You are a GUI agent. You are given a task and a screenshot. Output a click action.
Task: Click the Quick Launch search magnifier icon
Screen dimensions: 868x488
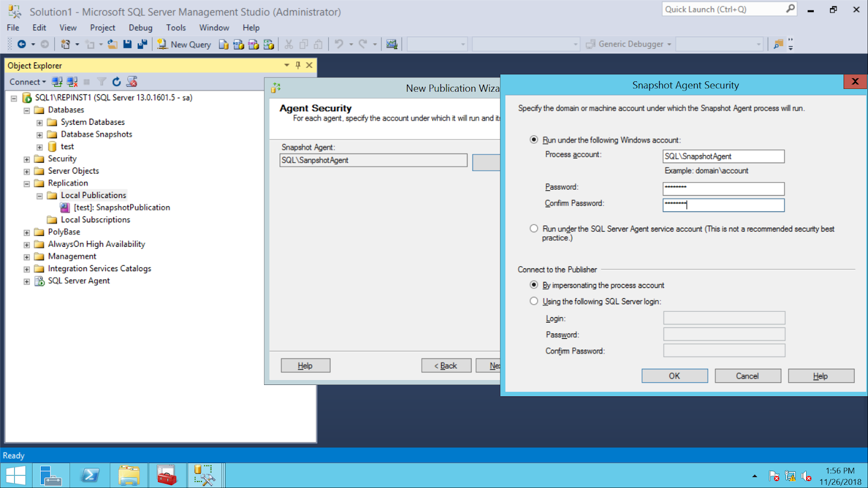[790, 9]
